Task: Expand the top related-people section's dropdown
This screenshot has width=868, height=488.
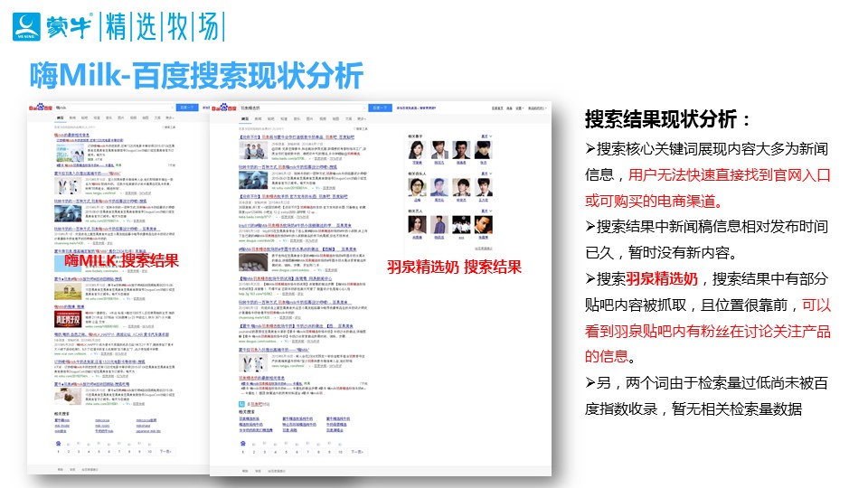Action: pos(485,136)
